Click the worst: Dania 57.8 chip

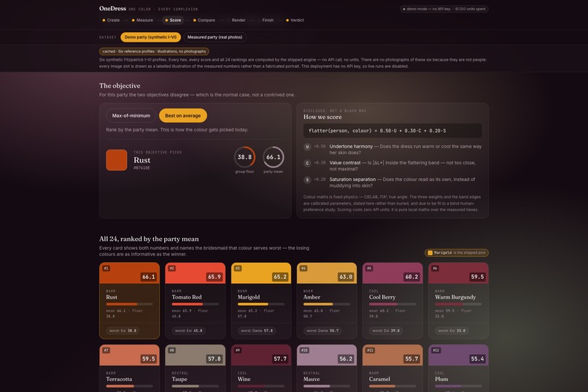pyautogui.click(x=257, y=331)
